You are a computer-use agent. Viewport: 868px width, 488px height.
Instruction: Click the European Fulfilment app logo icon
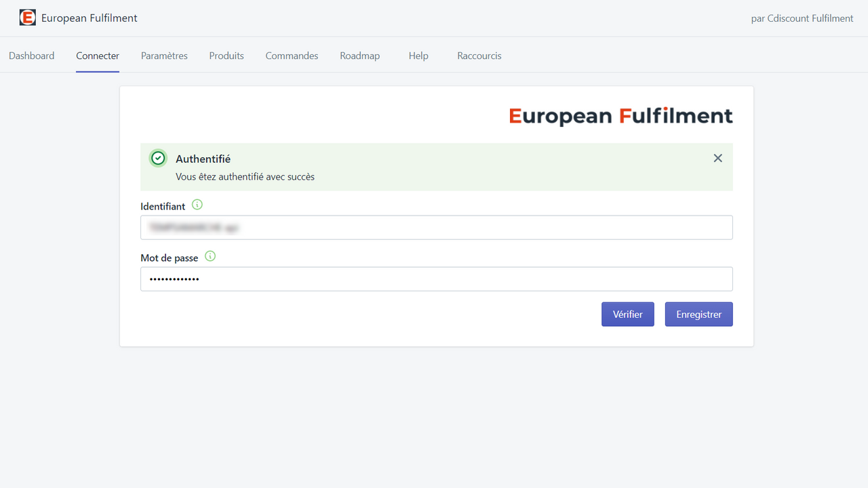click(28, 18)
